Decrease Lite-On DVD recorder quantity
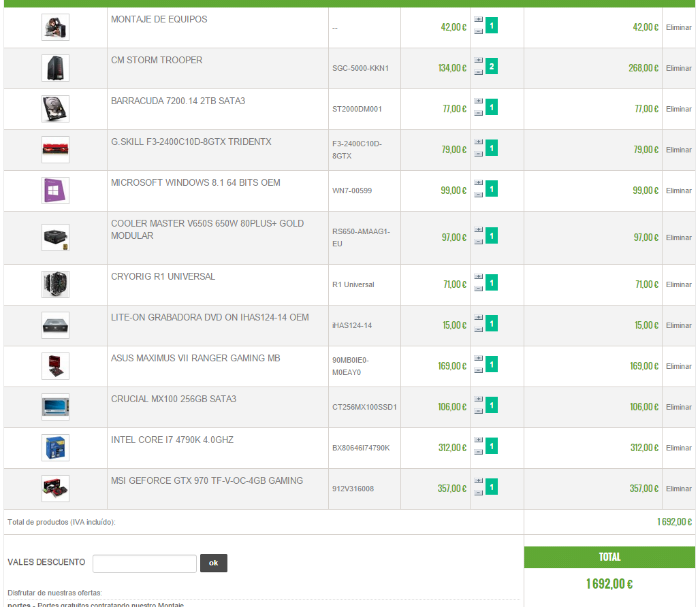 [x=478, y=329]
